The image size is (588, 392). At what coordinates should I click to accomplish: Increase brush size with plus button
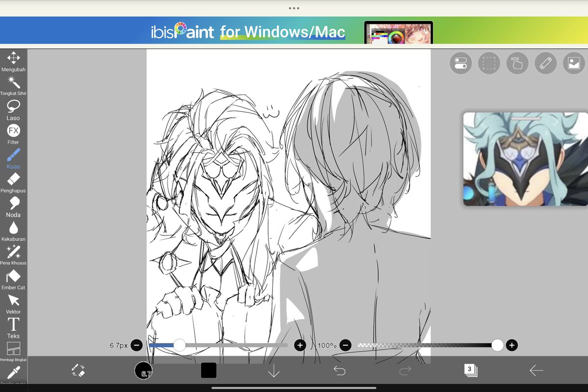point(300,346)
